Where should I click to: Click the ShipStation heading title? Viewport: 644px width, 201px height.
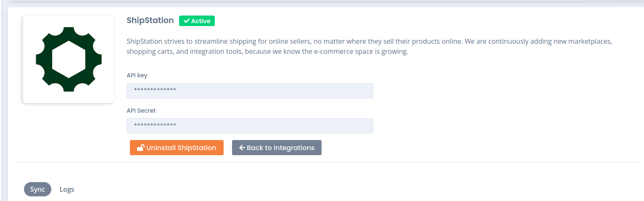click(150, 20)
